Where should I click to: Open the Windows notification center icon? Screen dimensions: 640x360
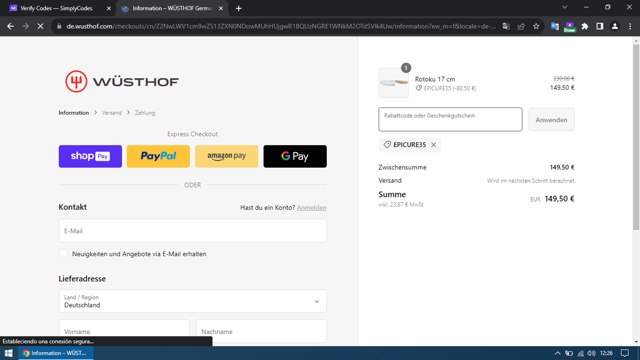click(625, 353)
